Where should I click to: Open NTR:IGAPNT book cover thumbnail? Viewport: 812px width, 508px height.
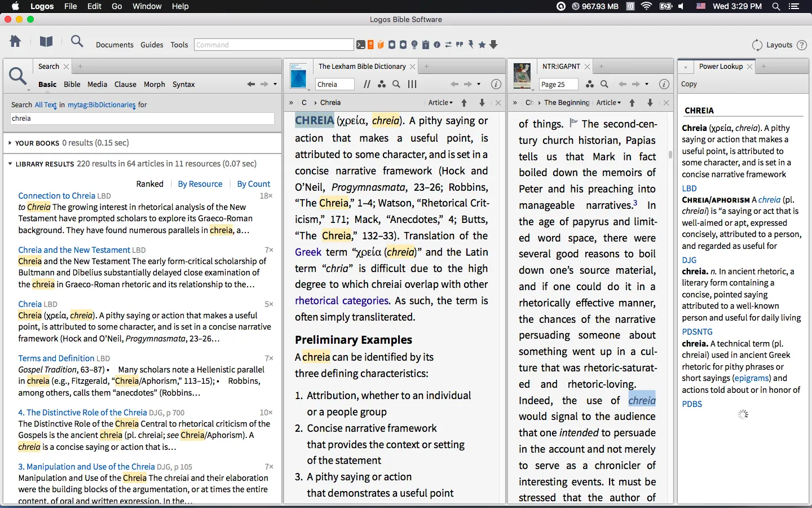coord(522,76)
